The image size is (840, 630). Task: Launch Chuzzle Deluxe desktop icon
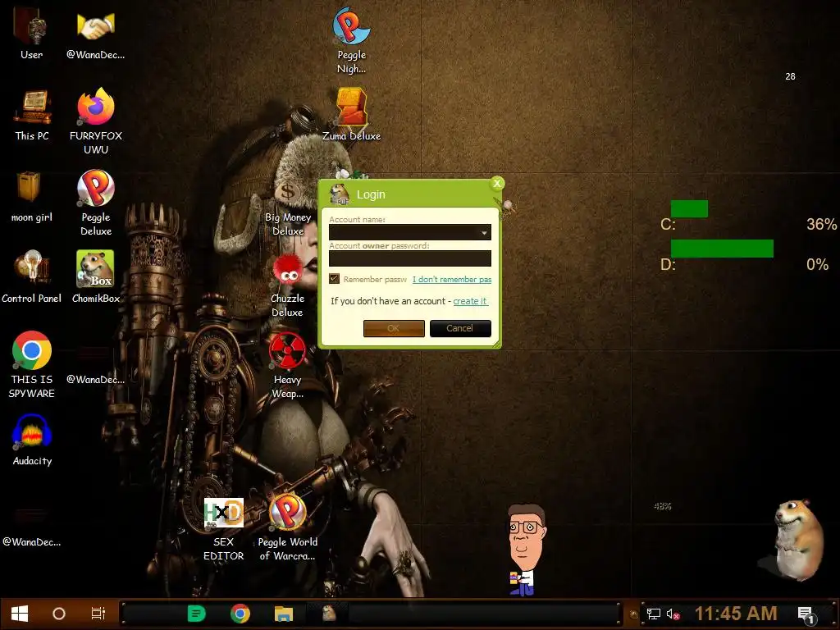click(x=288, y=286)
